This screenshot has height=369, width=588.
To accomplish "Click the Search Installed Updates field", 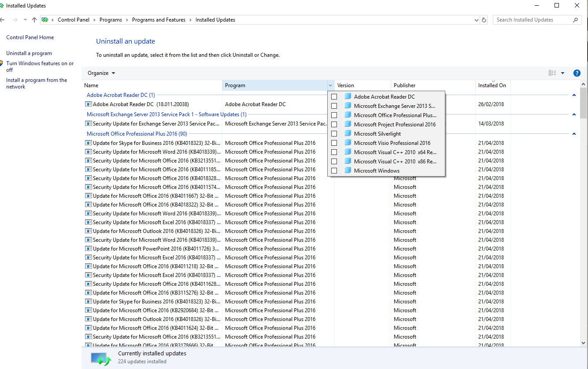I will pos(532,20).
